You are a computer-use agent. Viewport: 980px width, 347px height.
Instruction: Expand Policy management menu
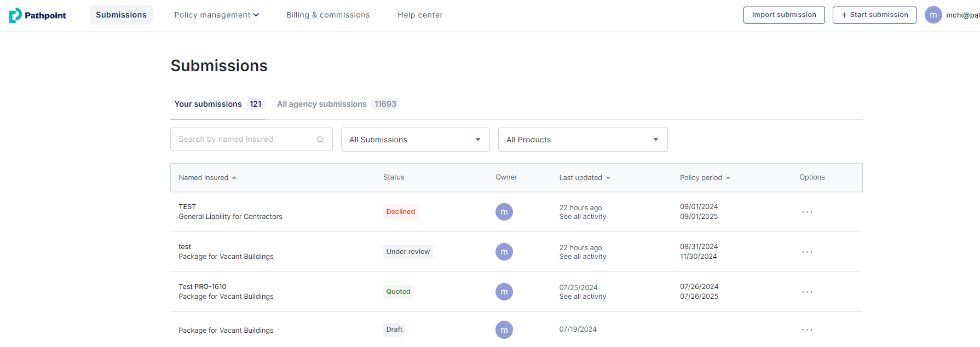click(216, 15)
